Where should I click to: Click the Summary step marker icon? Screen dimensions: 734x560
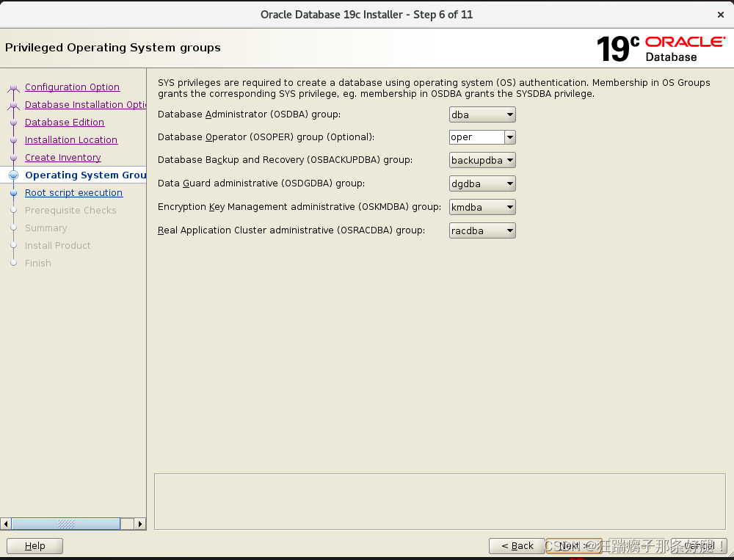tap(13, 228)
